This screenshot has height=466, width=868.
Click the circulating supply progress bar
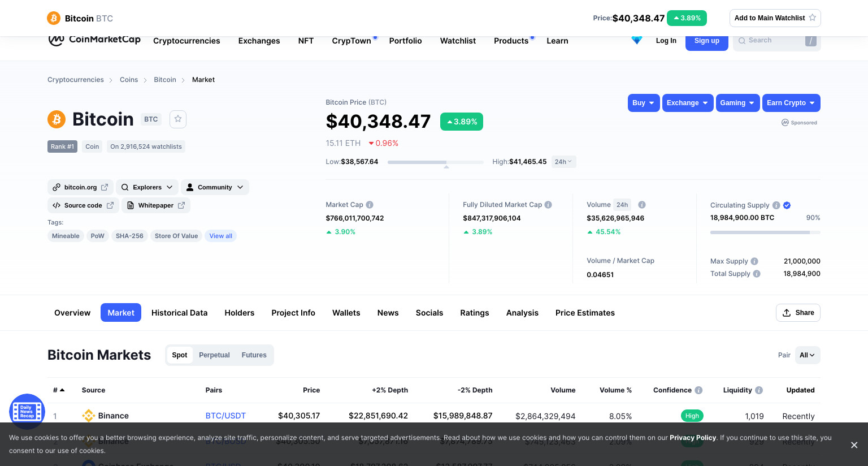[x=765, y=232]
